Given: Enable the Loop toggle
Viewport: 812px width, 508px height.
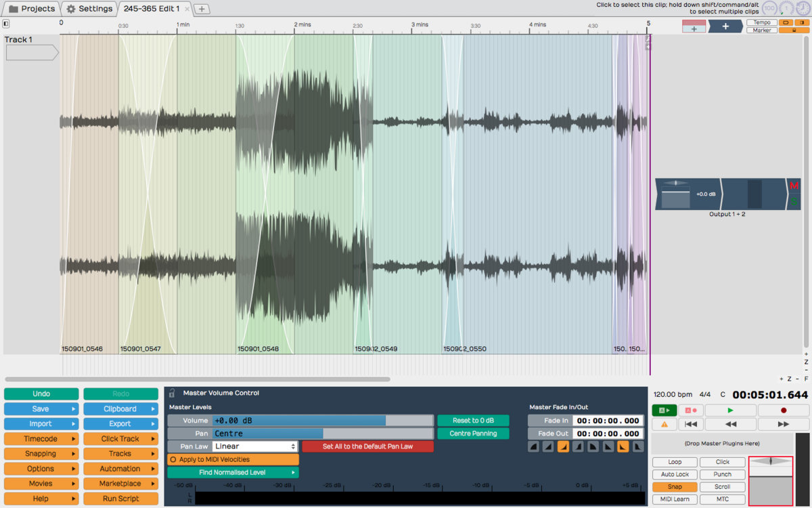Looking at the screenshot, I should coord(675,462).
